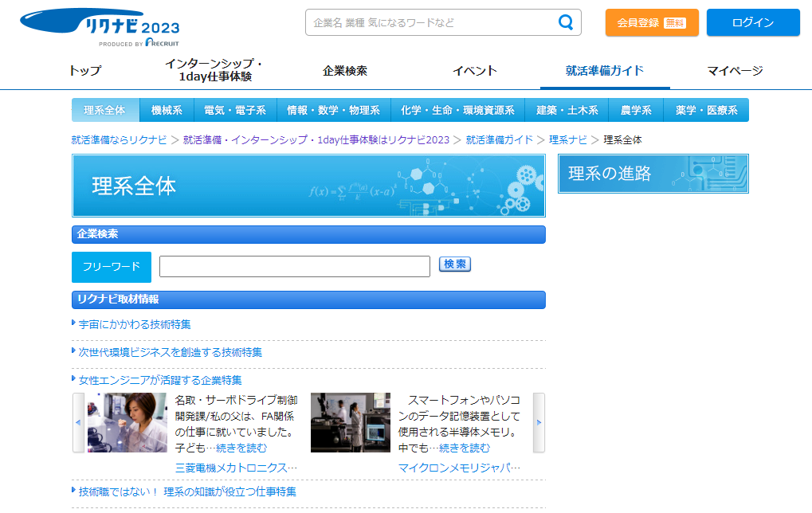This screenshot has height=513, width=812.
Task: Click the orange 会員登録 button
Action: tap(652, 22)
